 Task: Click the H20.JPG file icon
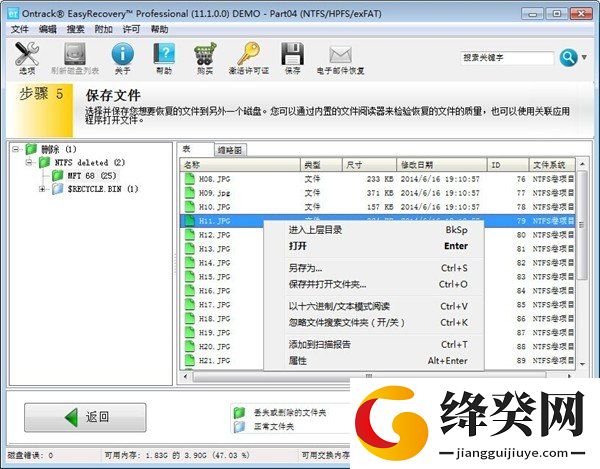pyautogui.click(x=189, y=346)
